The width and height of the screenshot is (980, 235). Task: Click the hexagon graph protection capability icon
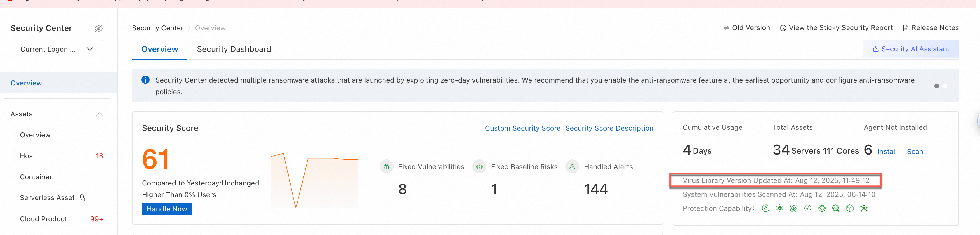pyautogui.click(x=808, y=208)
